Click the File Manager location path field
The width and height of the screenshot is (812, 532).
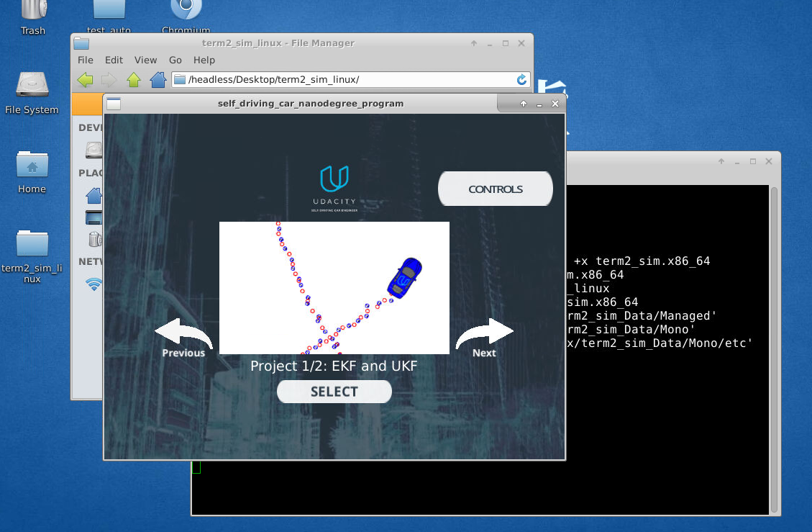[350, 79]
